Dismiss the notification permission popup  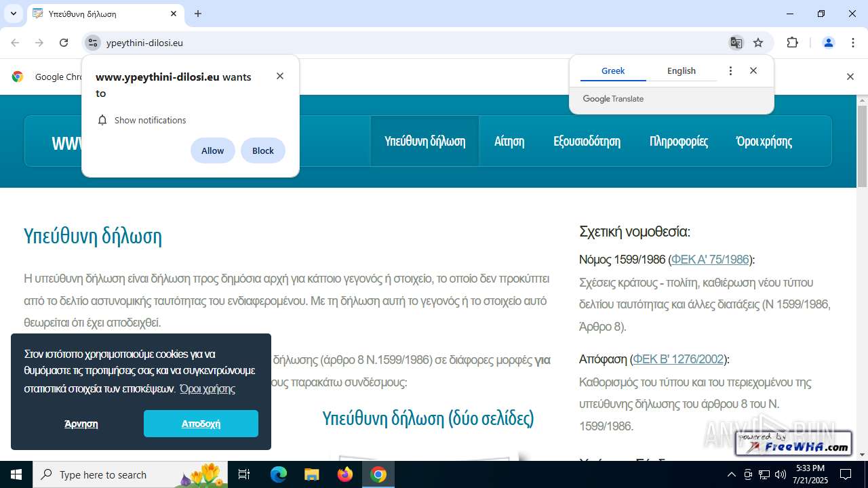pyautogui.click(x=280, y=76)
